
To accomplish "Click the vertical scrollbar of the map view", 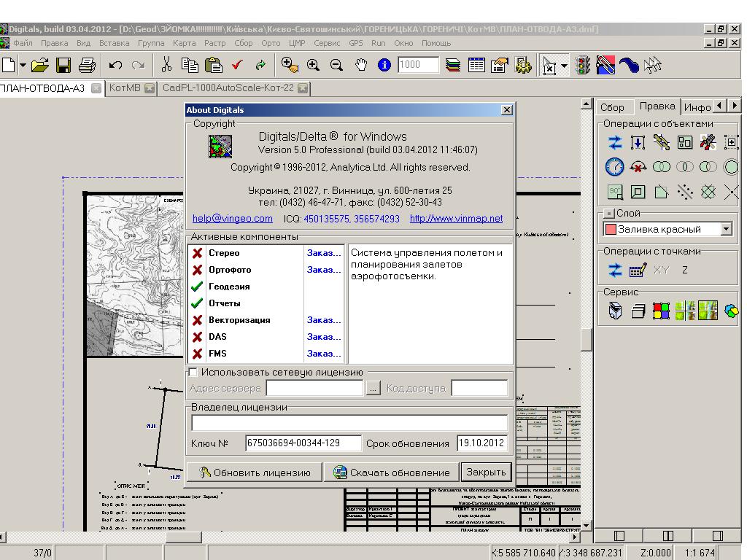I will point(587,314).
